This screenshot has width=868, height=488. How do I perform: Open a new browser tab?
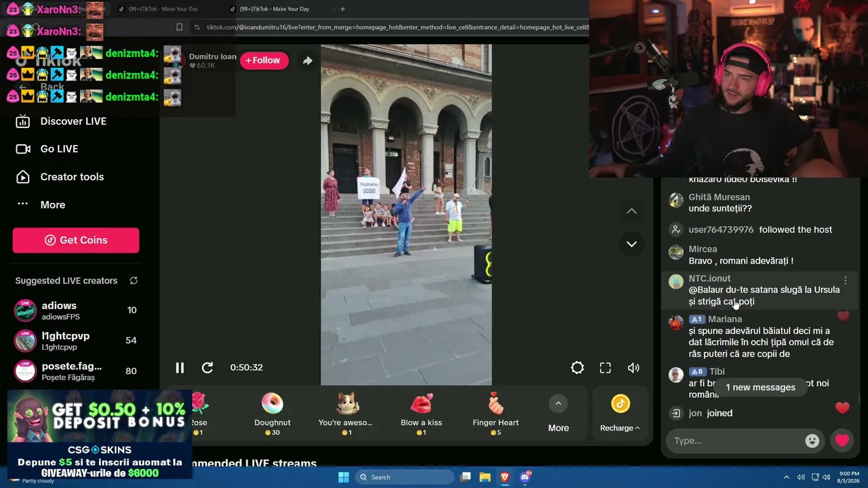coord(342,9)
